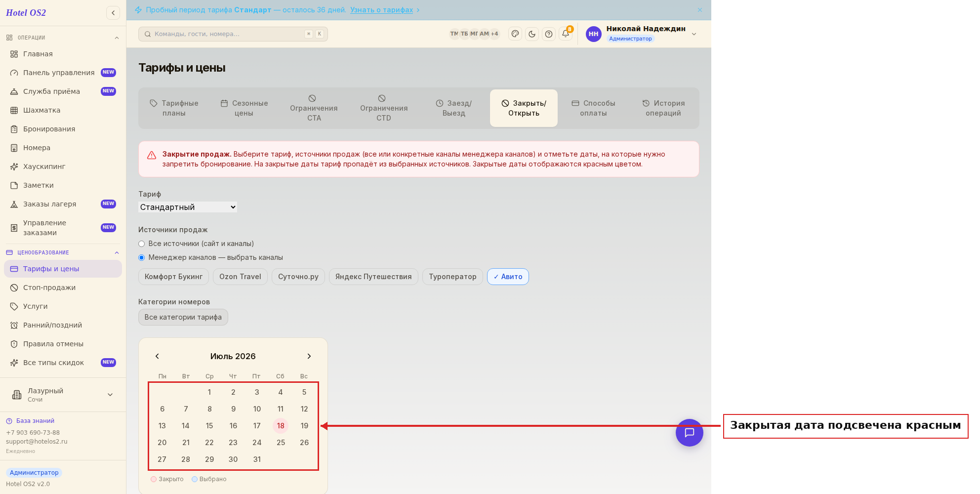Select the red-highlighted date 18
Viewport: 980px width, 494px height.
[281, 426]
